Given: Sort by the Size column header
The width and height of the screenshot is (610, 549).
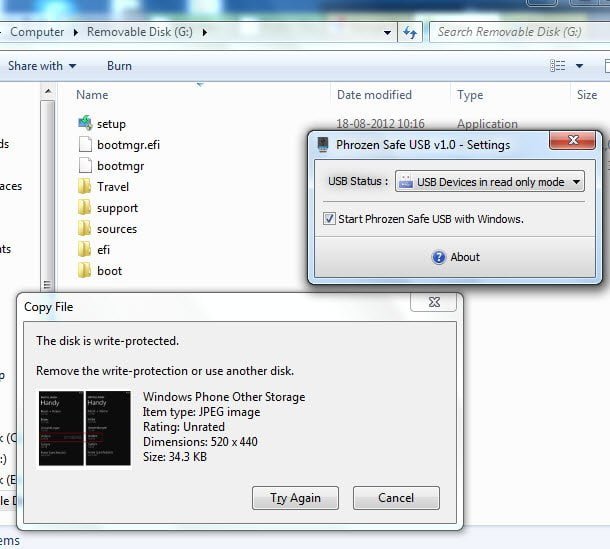Looking at the screenshot, I should pyautogui.click(x=587, y=95).
